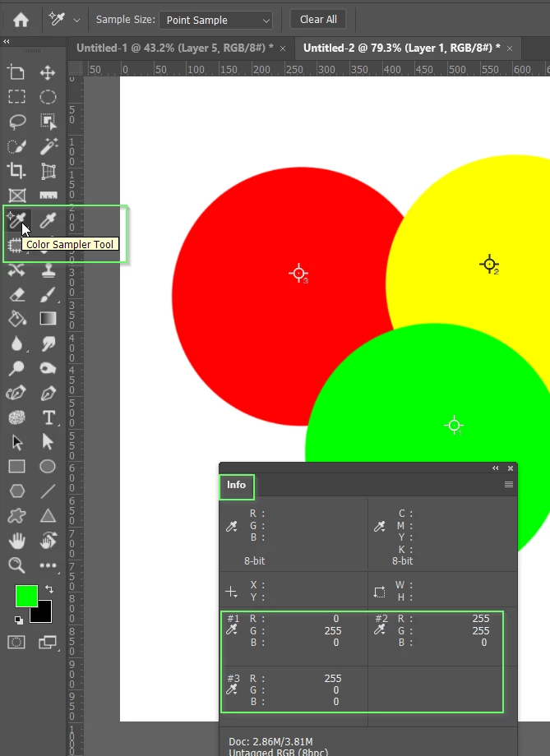Select the Brush tool
Viewport: 550px width, 756px height.
click(48, 294)
